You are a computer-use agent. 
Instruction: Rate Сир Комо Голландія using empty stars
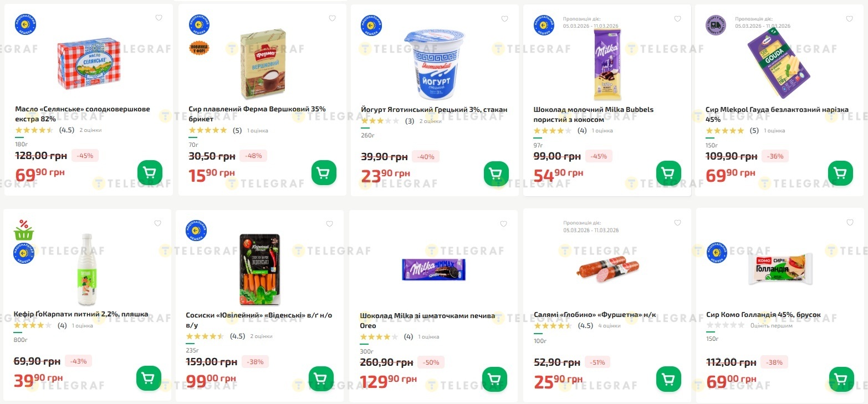pyautogui.click(x=725, y=325)
